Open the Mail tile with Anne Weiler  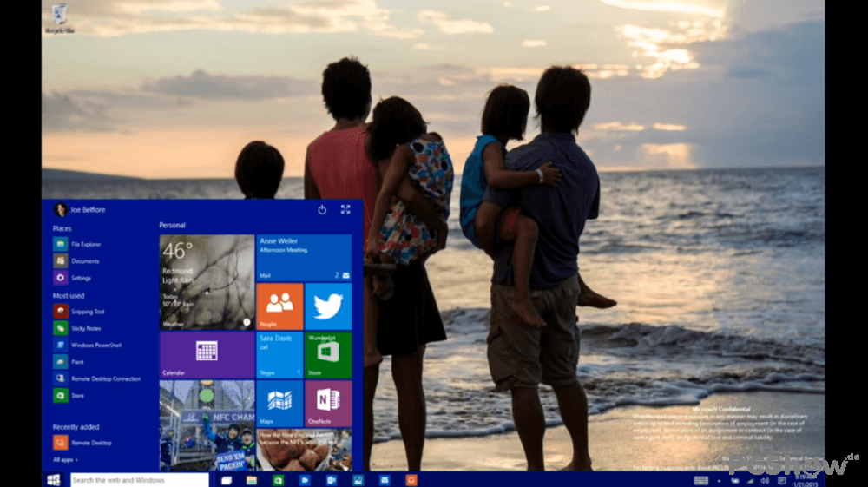(x=304, y=258)
